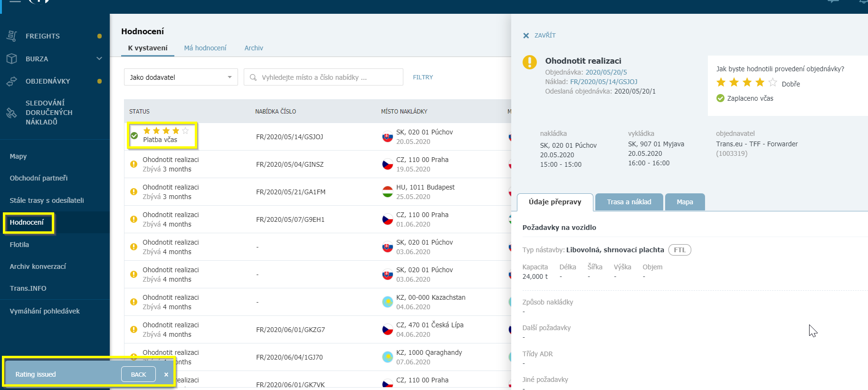The image size is (868, 390).
Task: Set the rating to three stars
Action: point(747,83)
